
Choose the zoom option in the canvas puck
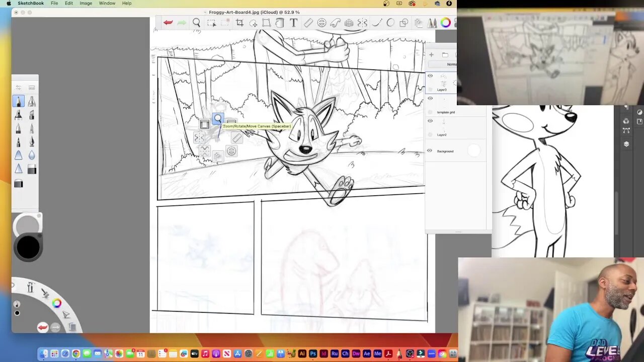point(217,119)
